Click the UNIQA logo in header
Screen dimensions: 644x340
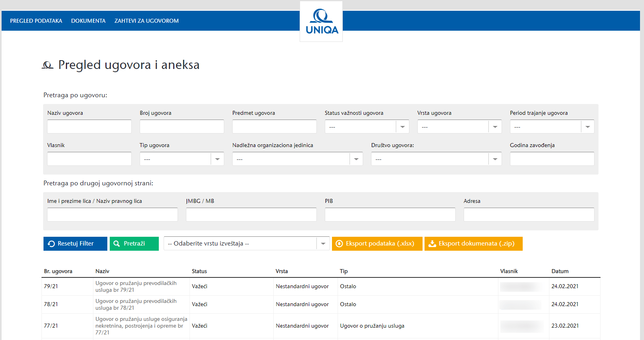coord(321,22)
